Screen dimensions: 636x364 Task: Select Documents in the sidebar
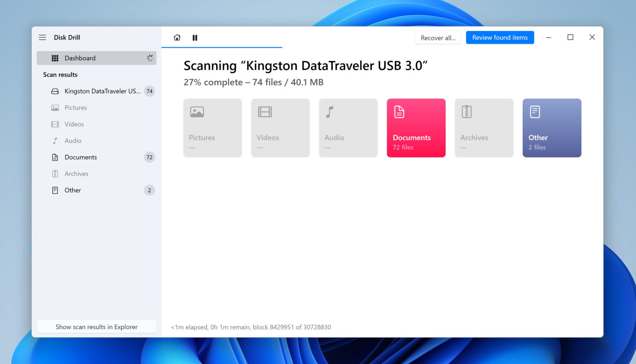point(80,157)
